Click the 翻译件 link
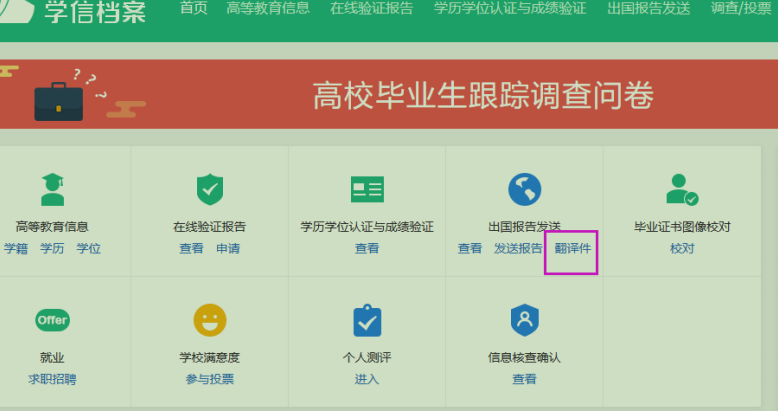Viewport: 778px width, 411px height. 573,248
